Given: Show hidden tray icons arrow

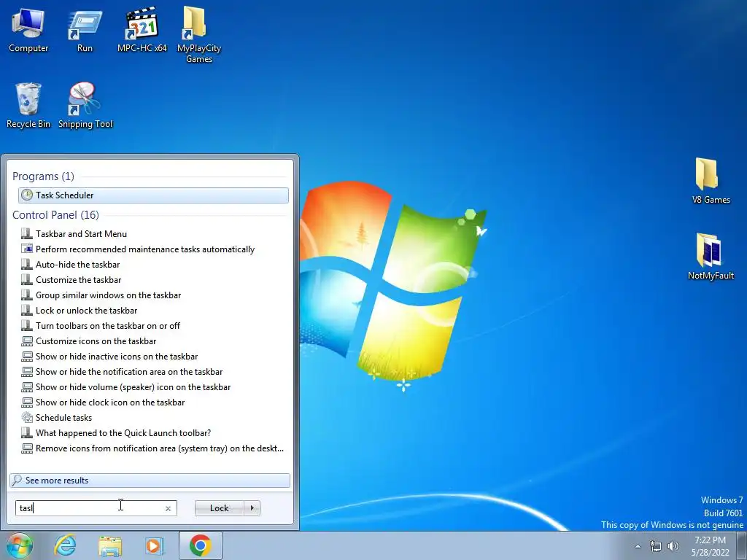Looking at the screenshot, I should 638,546.
